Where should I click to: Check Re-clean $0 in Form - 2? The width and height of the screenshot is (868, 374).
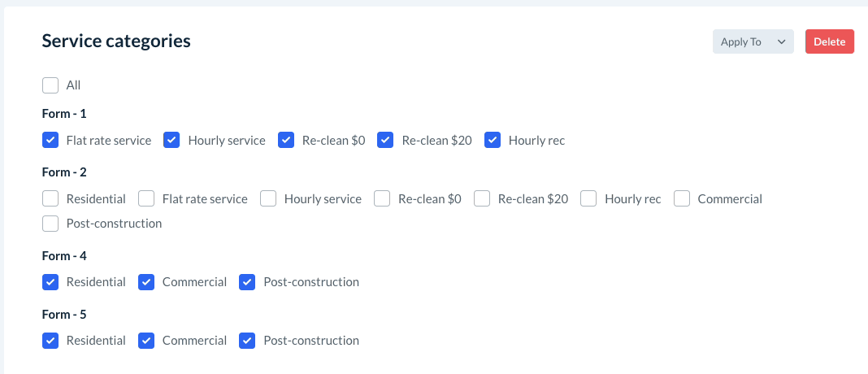click(382, 198)
